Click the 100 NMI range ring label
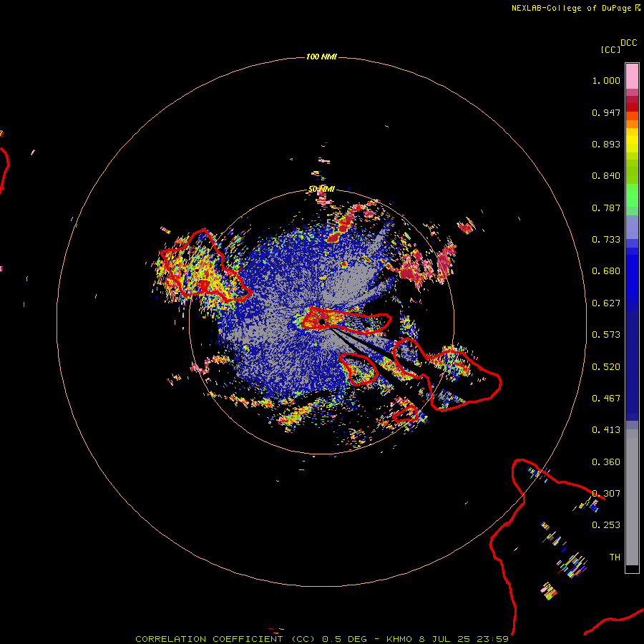644x644 pixels. tap(321, 57)
